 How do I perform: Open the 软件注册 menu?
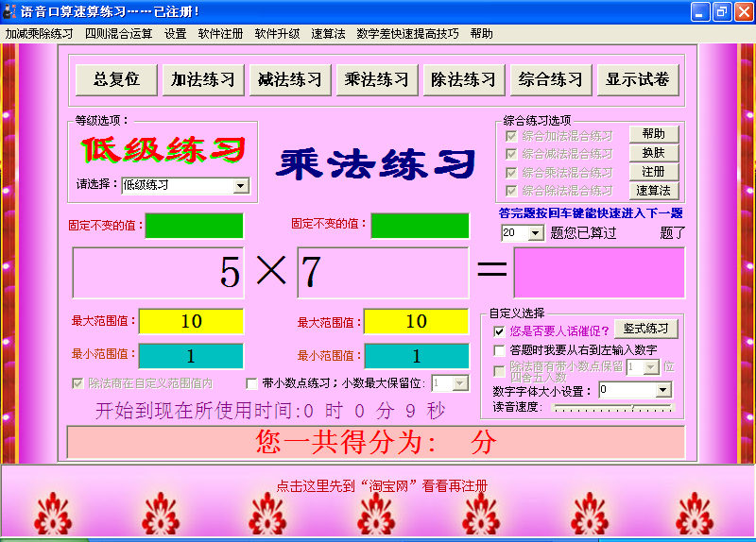220,34
